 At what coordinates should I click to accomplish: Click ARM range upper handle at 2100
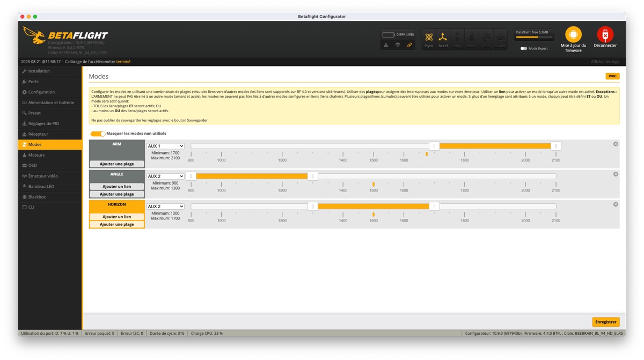556,146
